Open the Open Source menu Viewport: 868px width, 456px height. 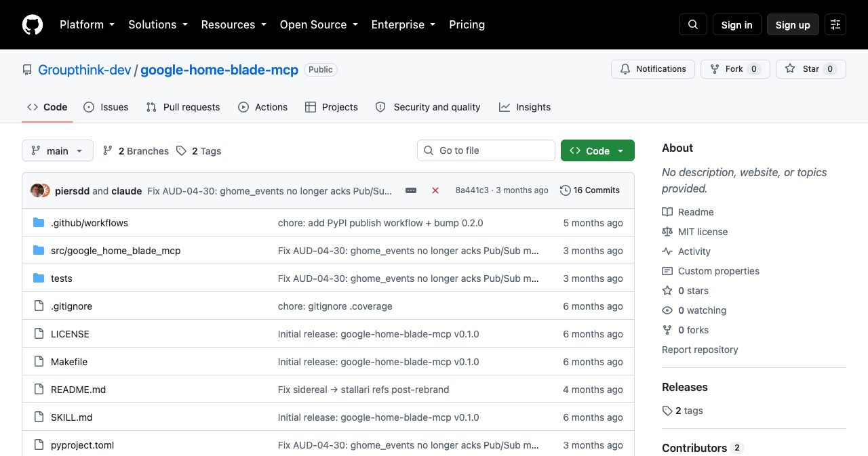point(319,24)
